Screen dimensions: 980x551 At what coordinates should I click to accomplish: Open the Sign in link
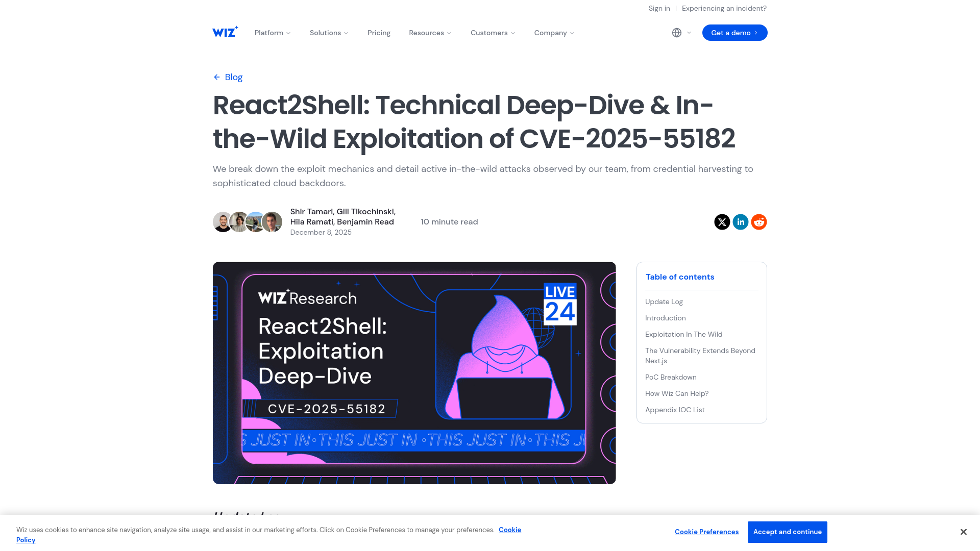[659, 8]
